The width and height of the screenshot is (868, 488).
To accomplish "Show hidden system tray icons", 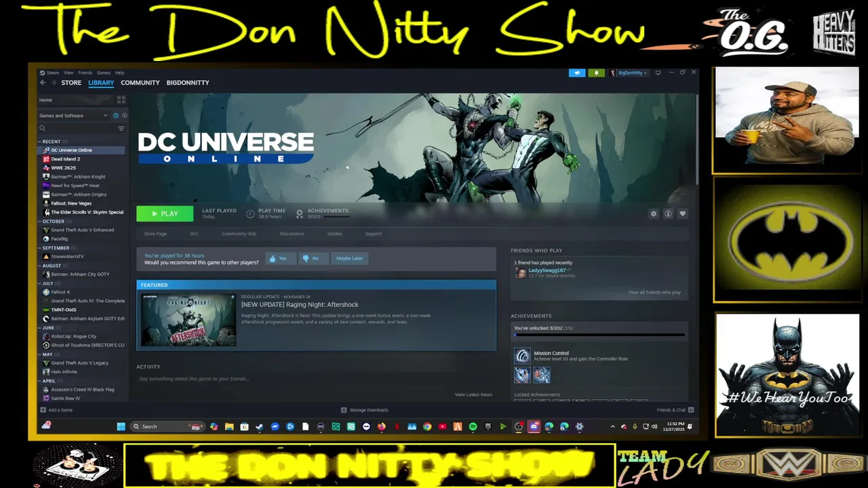I will (613, 426).
